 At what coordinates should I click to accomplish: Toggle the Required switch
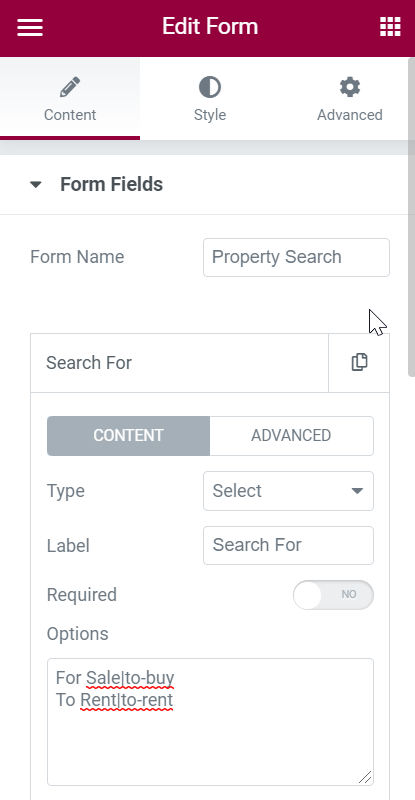tap(333, 595)
